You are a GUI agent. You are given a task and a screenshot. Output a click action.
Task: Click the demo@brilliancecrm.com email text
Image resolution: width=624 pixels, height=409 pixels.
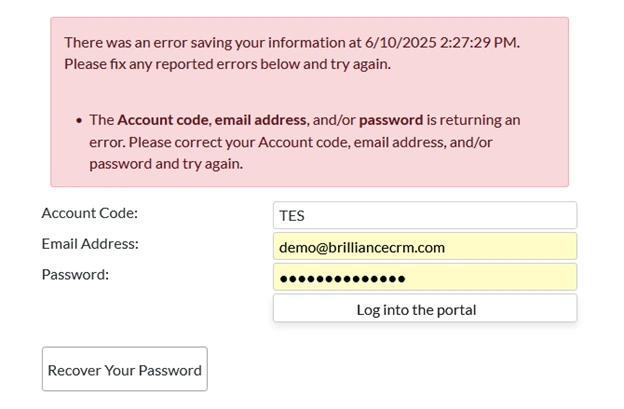coord(362,247)
